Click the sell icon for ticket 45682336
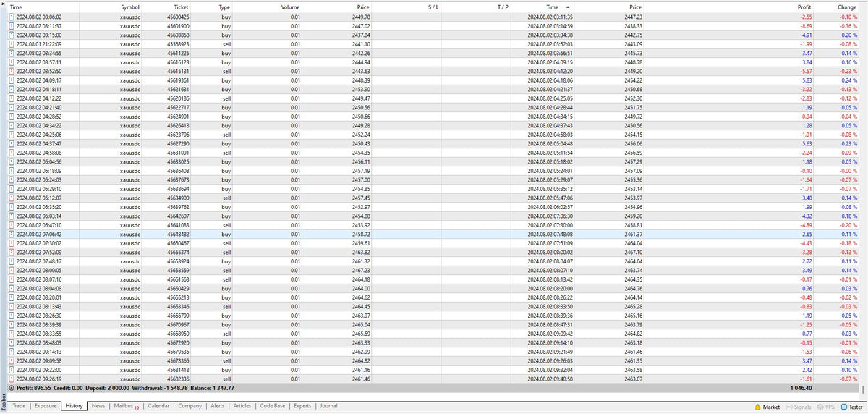The width and height of the screenshot is (868, 414). (11, 379)
